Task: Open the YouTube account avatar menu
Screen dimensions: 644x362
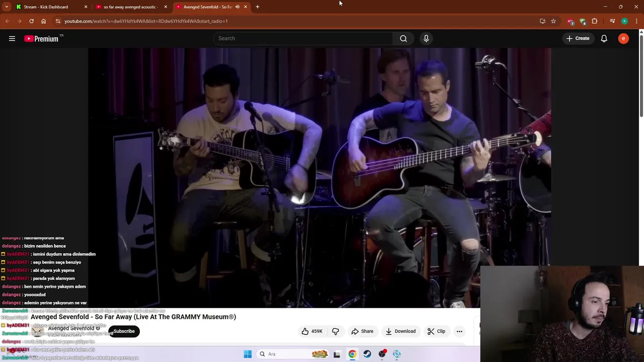Action: (623, 38)
